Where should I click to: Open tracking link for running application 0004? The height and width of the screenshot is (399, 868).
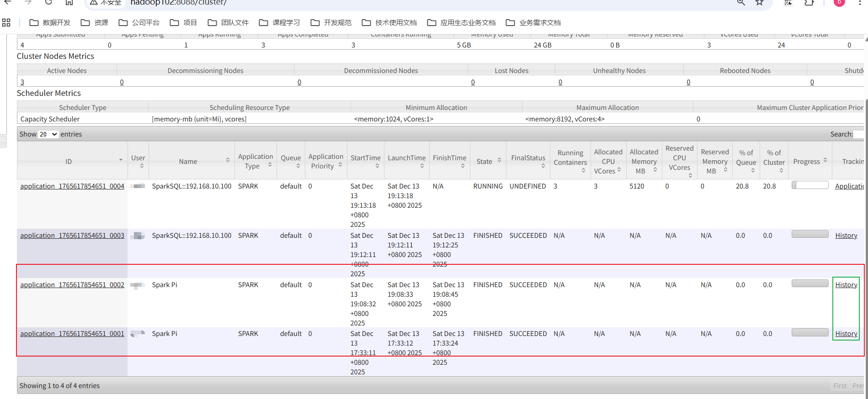coord(850,186)
